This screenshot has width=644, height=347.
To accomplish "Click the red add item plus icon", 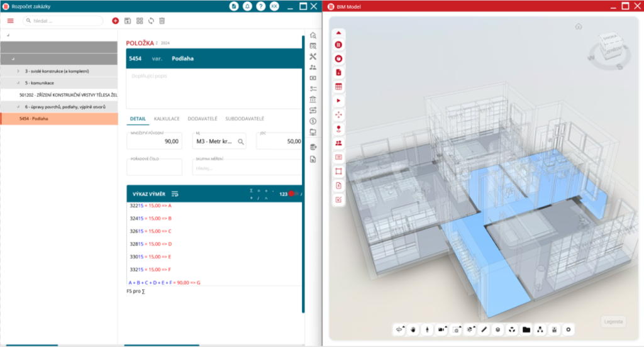I will click(x=115, y=21).
